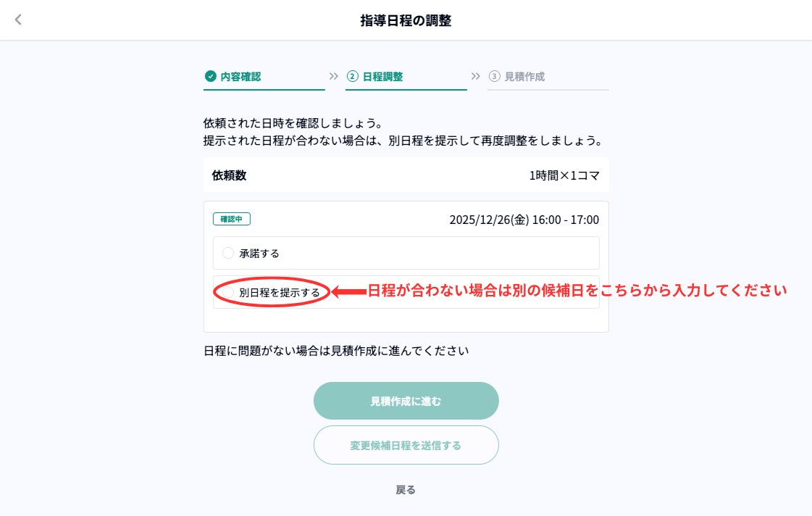The height and width of the screenshot is (516, 812).
Task: Click the double chevron after 内容確認 step
Action: (333, 76)
